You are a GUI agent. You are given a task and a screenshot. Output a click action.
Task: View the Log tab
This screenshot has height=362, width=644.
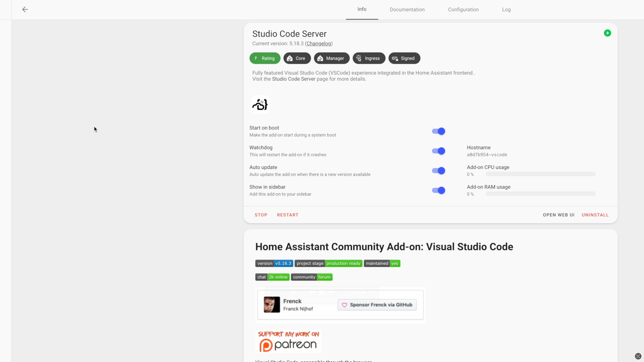pyautogui.click(x=506, y=10)
